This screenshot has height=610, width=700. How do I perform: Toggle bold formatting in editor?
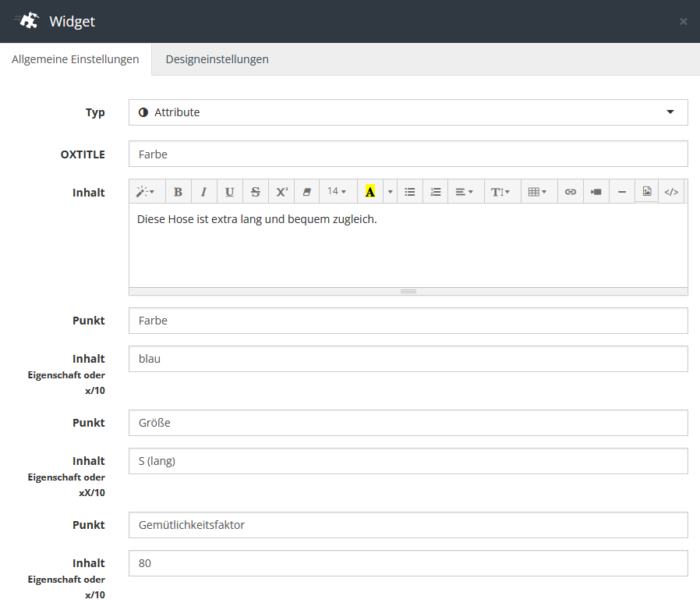(x=179, y=192)
